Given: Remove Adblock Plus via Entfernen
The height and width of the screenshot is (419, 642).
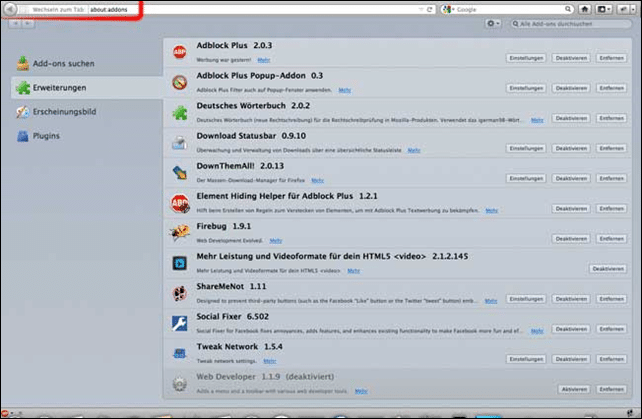Looking at the screenshot, I should click(611, 58).
